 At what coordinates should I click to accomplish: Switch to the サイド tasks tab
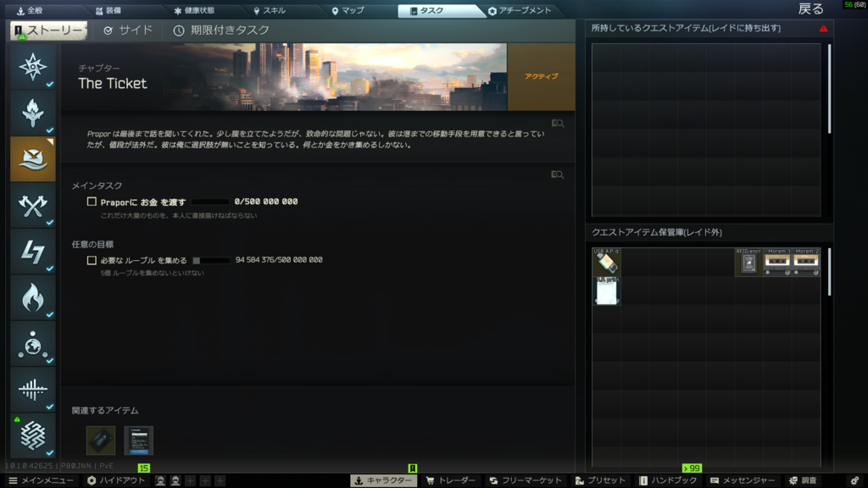[128, 30]
